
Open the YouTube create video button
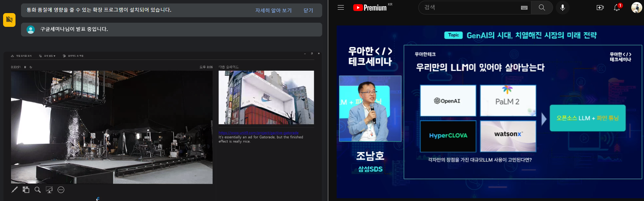pyautogui.click(x=600, y=8)
